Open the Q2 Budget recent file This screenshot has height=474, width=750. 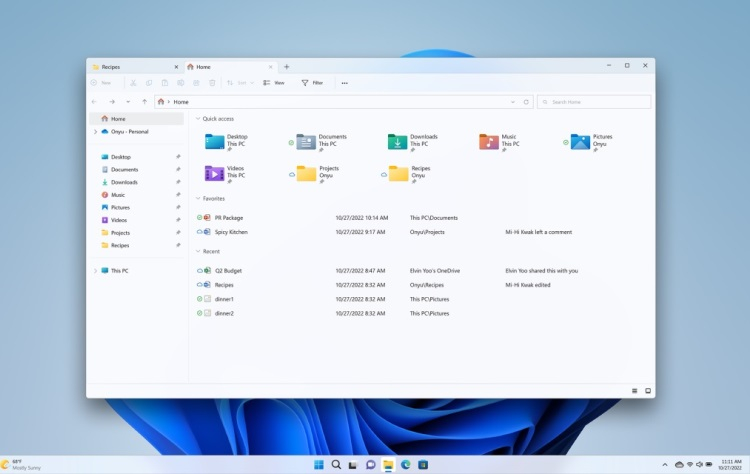point(228,271)
